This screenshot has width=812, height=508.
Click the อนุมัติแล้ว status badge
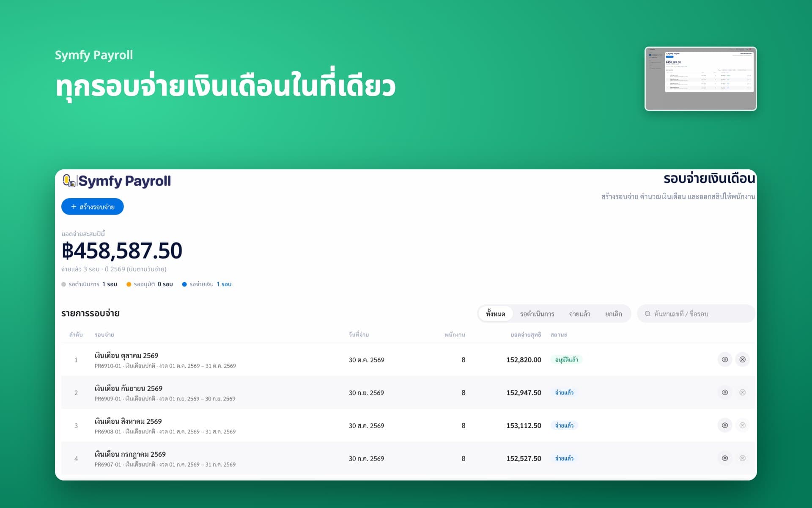566,359
